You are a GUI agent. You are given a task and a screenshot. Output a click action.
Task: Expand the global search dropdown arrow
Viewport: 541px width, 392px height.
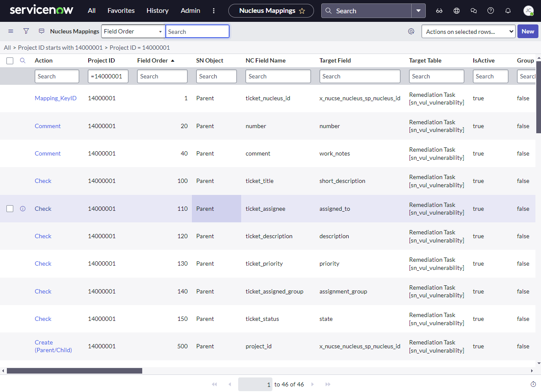pos(418,11)
